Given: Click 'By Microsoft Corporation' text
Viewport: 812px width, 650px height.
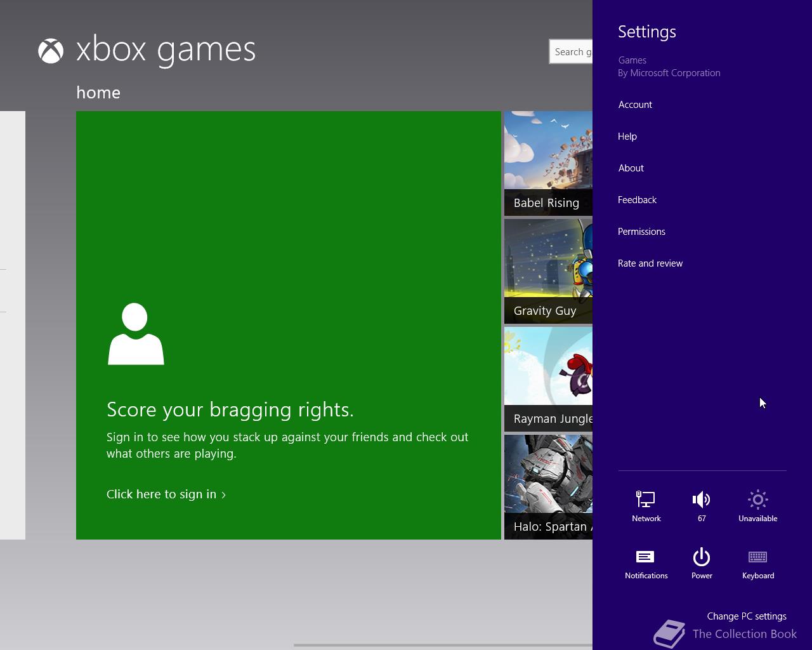Looking at the screenshot, I should point(669,73).
